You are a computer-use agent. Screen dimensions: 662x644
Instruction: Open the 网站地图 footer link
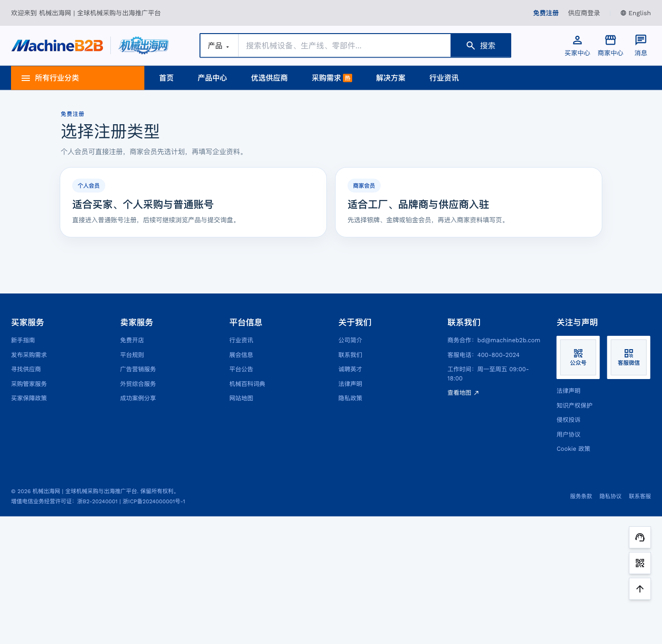(x=241, y=398)
